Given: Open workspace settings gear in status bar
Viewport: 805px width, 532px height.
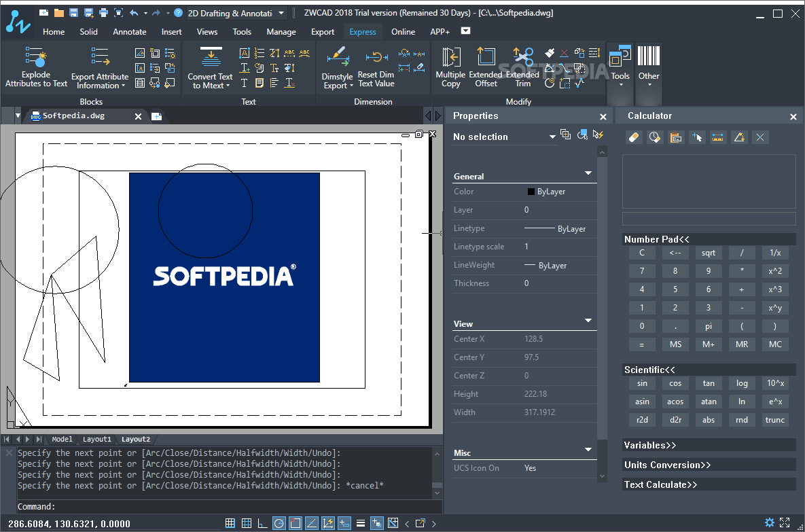Looking at the screenshot, I should coord(770,522).
